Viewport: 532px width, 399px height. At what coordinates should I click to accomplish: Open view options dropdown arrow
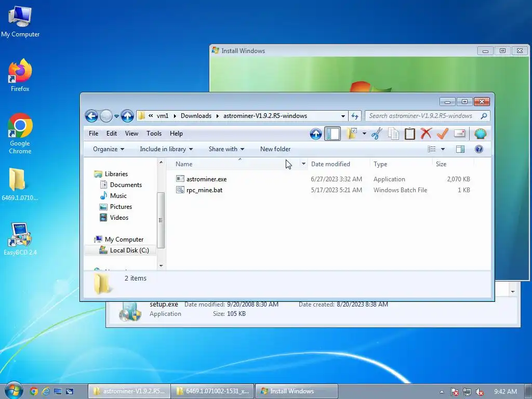coord(443,149)
